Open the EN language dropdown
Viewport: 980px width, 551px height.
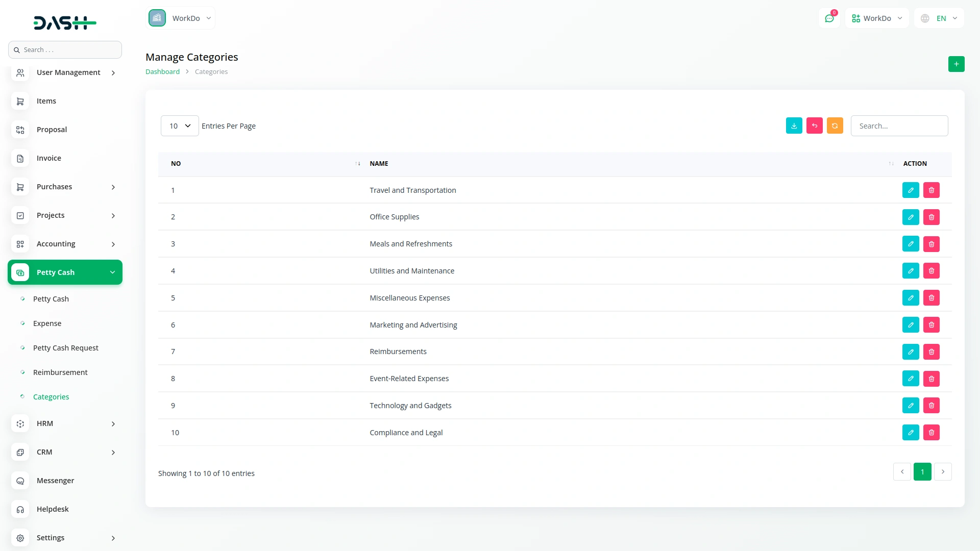[x=939, y=18]
